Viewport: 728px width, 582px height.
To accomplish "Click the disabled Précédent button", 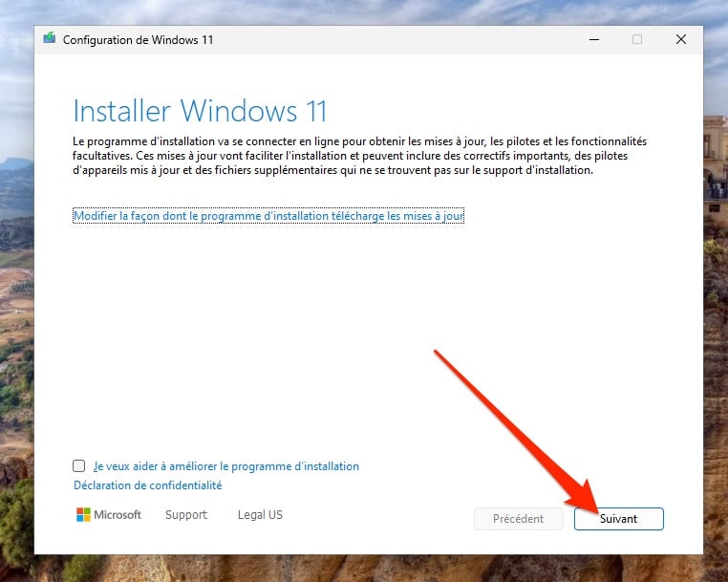I will tap(519, 519).
